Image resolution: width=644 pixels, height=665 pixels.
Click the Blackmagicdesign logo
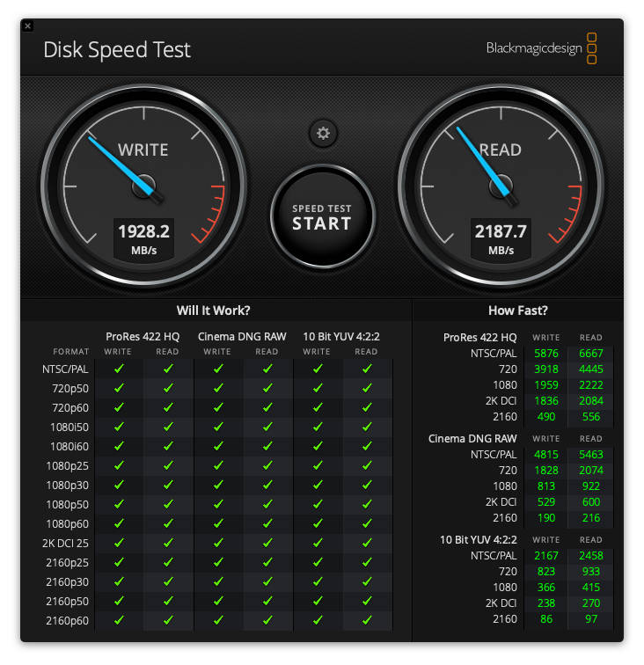[542, 48]
